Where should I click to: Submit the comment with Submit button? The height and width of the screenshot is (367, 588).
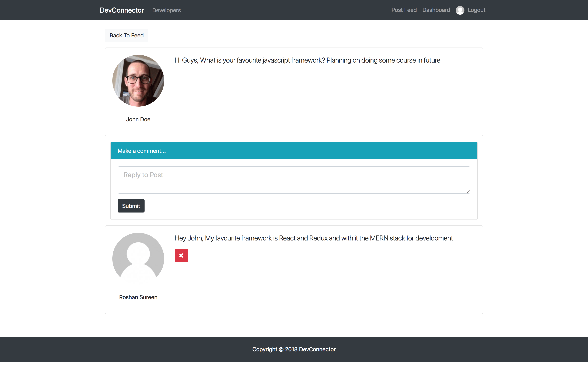tap(131, 206)
